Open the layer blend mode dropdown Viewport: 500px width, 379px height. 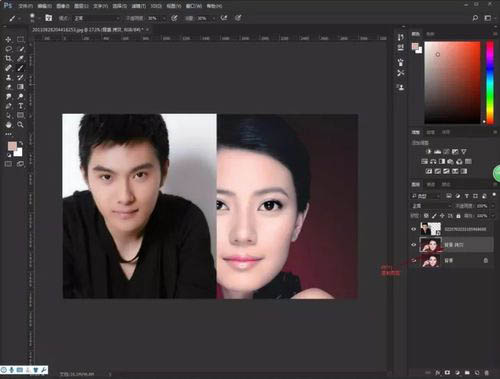point(430,206)
